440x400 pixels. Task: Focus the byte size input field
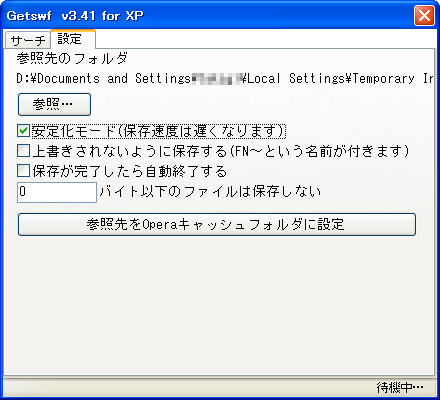pyautogui.click(x=57, y=192)
